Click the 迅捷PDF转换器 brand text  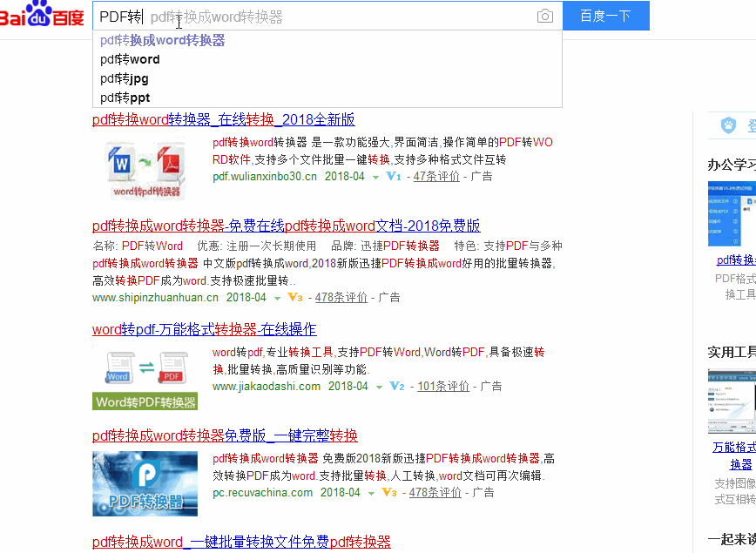[400, 246]
